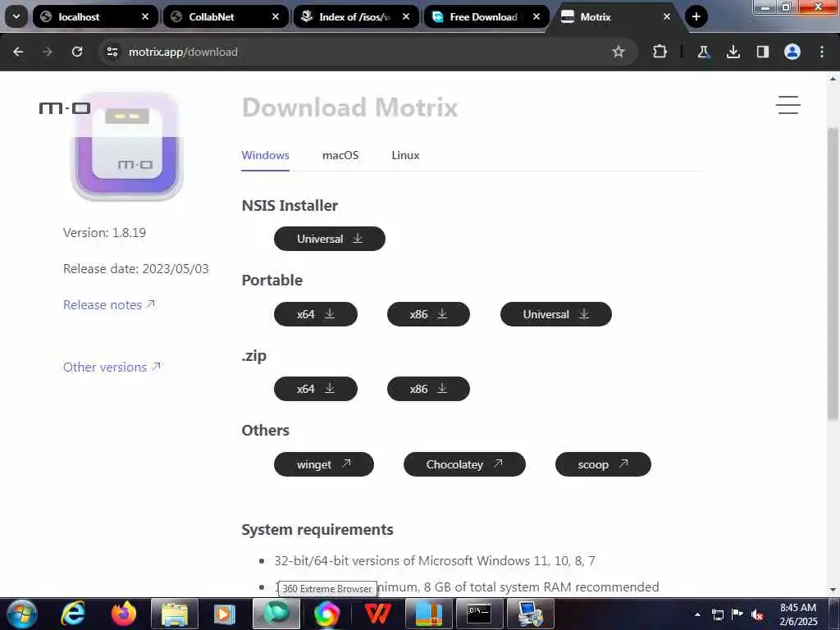Switch to the localhost tab

[x=96, y=16]
